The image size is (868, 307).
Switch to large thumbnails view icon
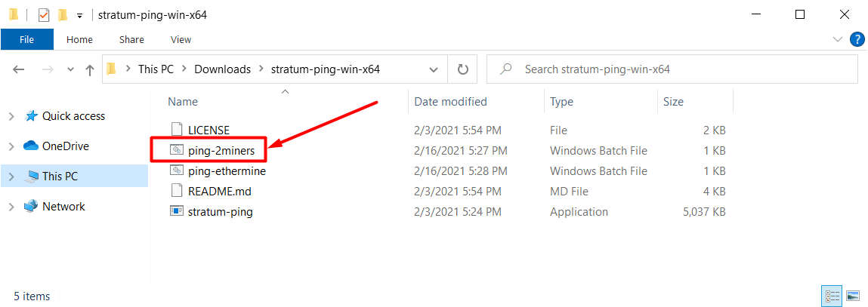pyautogui.click(x=853, y=294)
